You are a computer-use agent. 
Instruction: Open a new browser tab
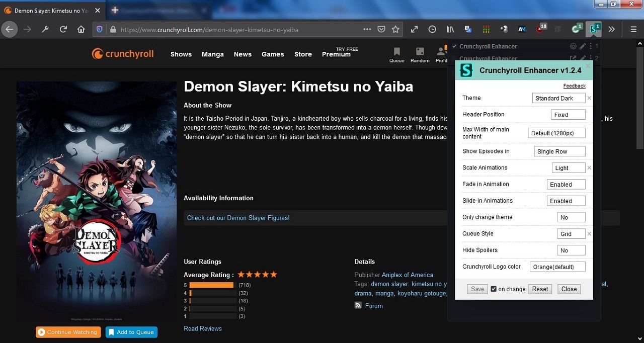[x=115, y=10]
